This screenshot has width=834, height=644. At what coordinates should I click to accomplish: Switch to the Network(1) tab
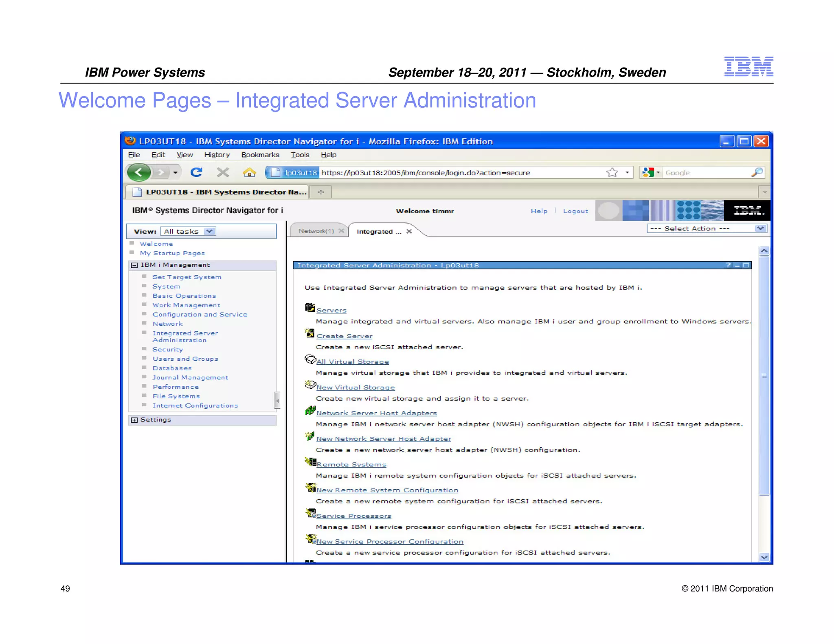point(316,231)
